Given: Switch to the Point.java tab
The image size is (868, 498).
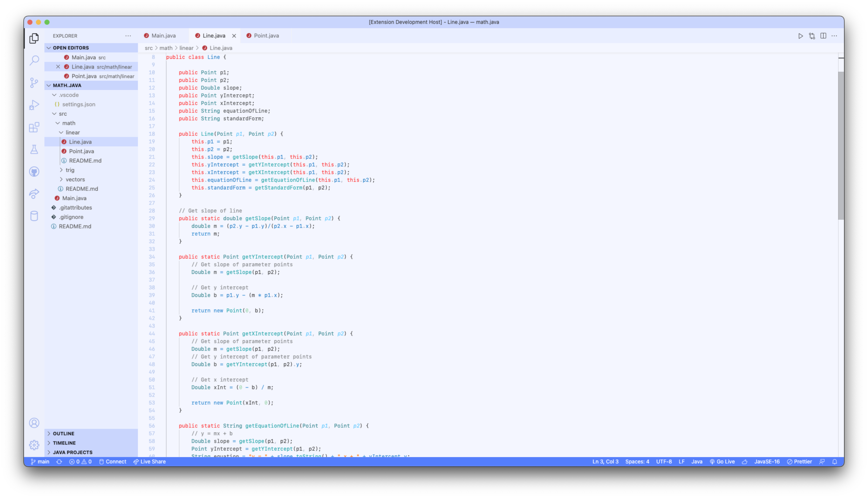Looking at the screenshot, I should coord(266,36).
